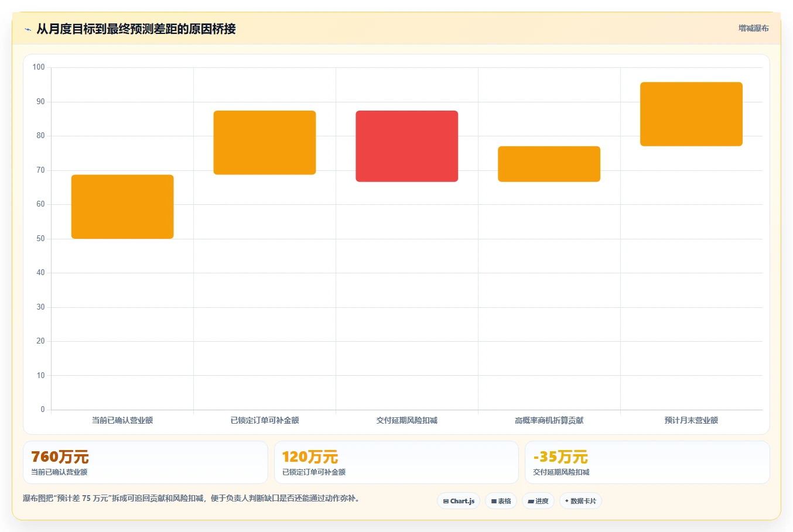Click x-axis label 当前已确认营业额
Viewport: 793px width, 532px height.
tap(122, 420)
